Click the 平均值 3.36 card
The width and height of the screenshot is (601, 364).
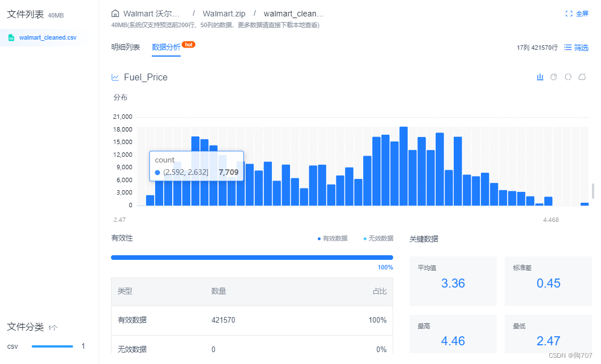tap(453, 281)
